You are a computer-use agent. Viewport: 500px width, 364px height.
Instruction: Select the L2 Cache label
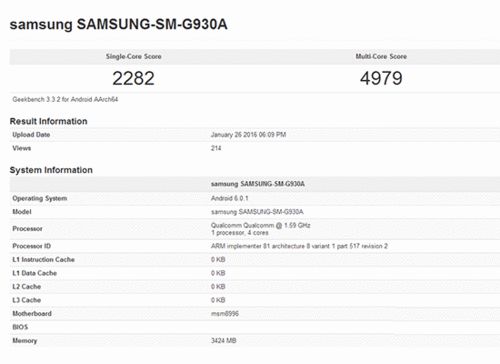pos(27,287)
